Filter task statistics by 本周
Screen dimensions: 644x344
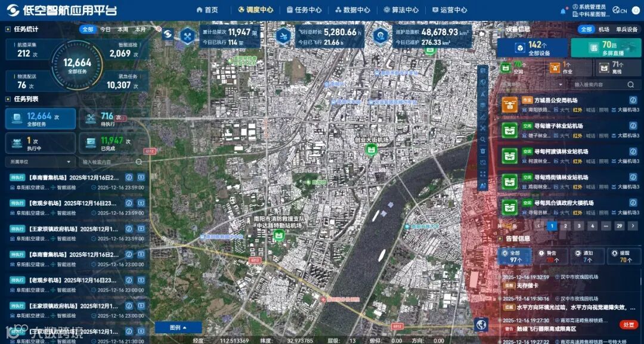123,29
